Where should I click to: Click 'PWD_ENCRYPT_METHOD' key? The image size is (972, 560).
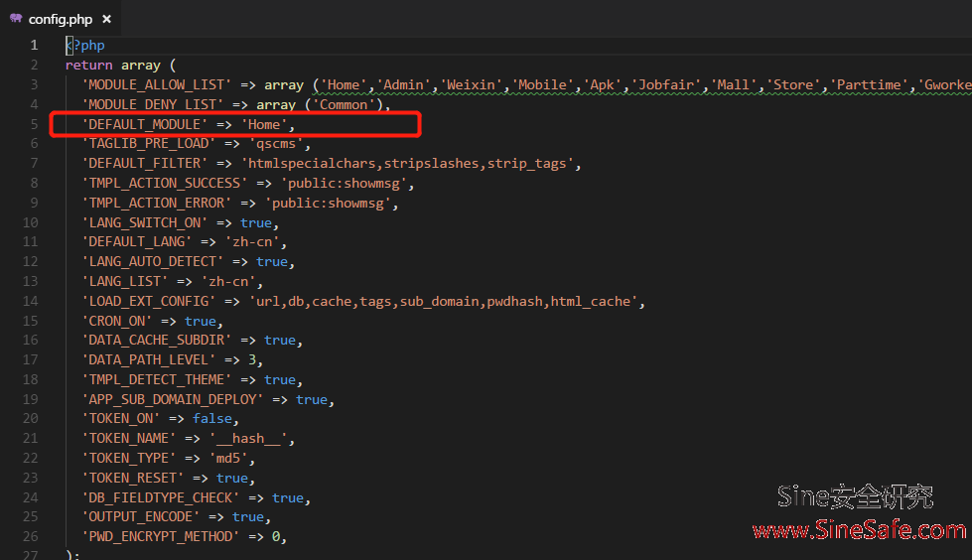[161, 537]
